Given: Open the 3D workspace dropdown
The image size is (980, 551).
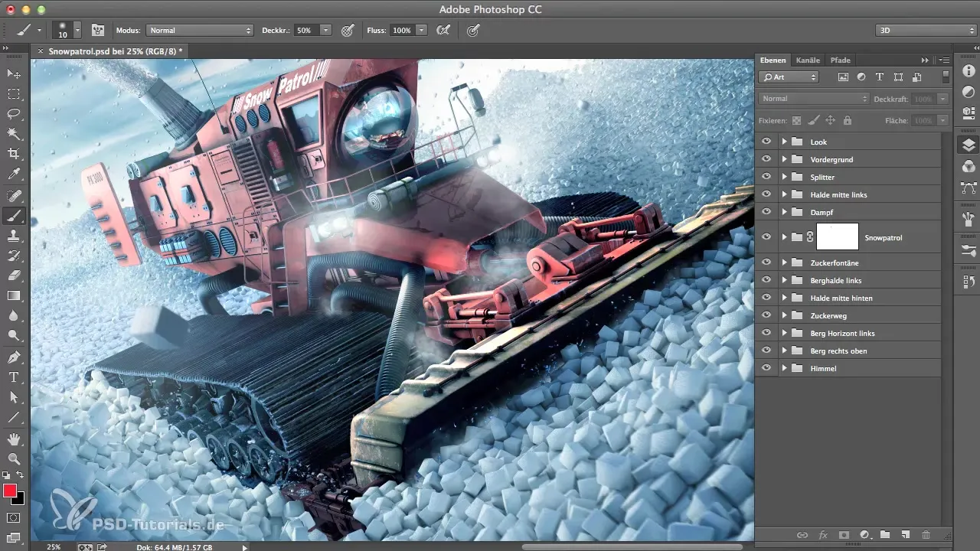Looking at the screenshot, I should (926, 30).
